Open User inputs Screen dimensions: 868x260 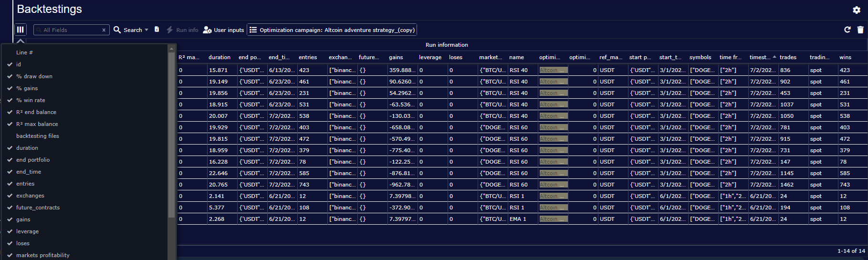(223, 30)
